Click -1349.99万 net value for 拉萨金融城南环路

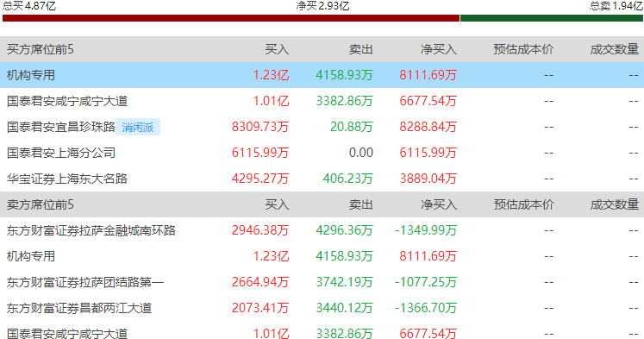click(426, 230)
